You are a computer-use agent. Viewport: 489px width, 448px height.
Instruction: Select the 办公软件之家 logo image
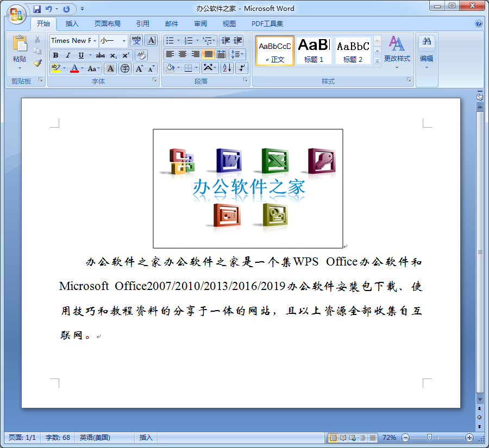[x=248, y=188]
